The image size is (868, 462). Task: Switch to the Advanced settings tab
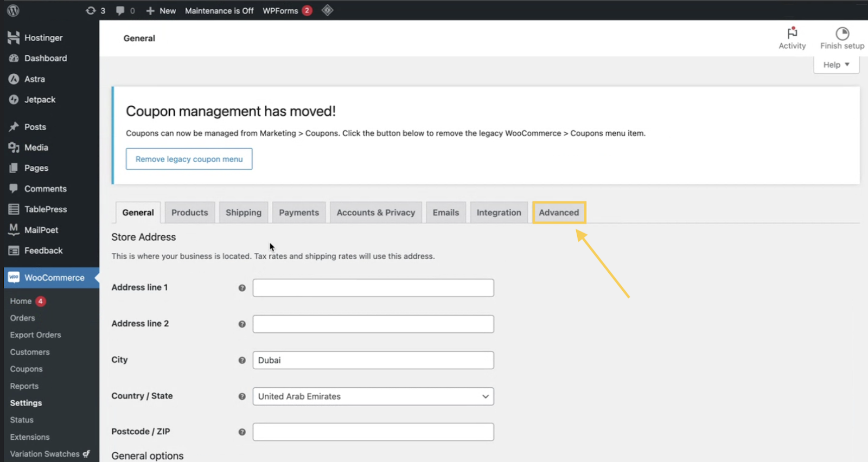[559, 213]
